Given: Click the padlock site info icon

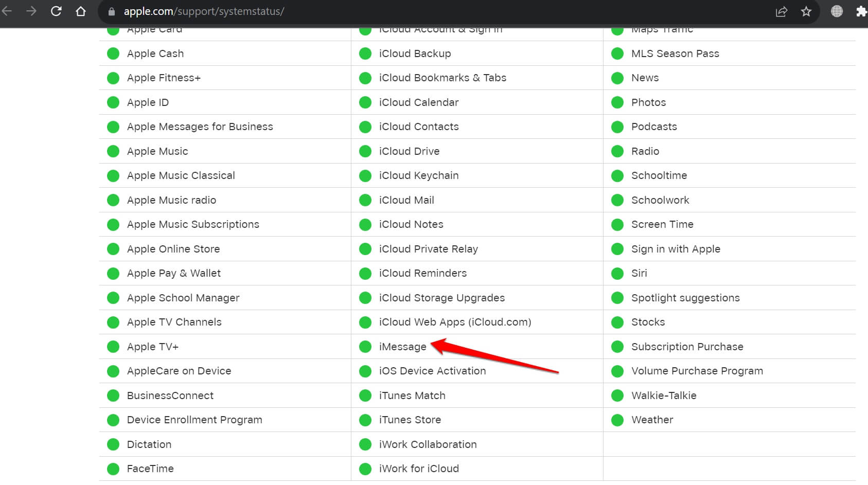Looking at the screenshot, I should [x=112, y=12].
